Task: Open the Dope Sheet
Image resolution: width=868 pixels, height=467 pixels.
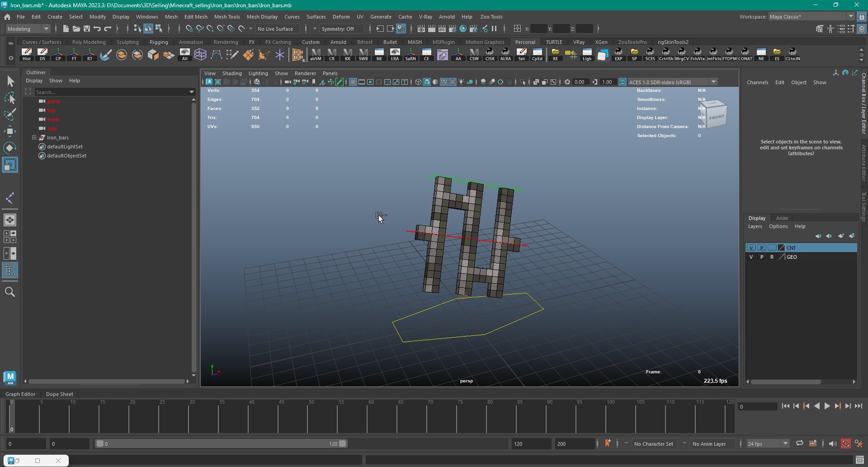Action: (x=60, y=394)
